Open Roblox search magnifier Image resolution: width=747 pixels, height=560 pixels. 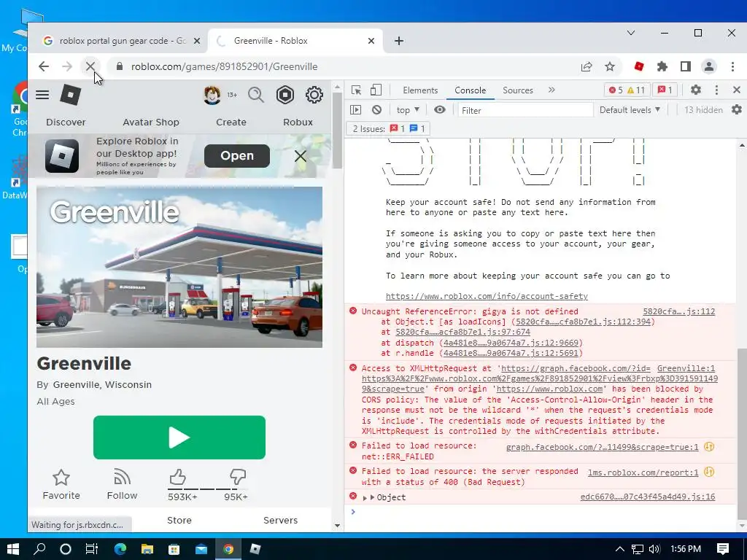[x=256, y=95]
